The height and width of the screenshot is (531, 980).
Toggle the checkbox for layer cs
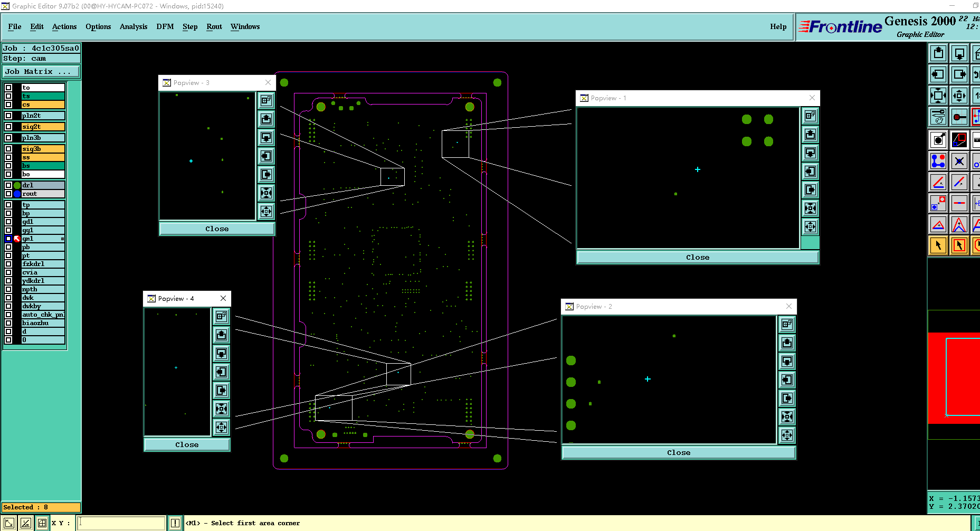(x=8, y=105)
